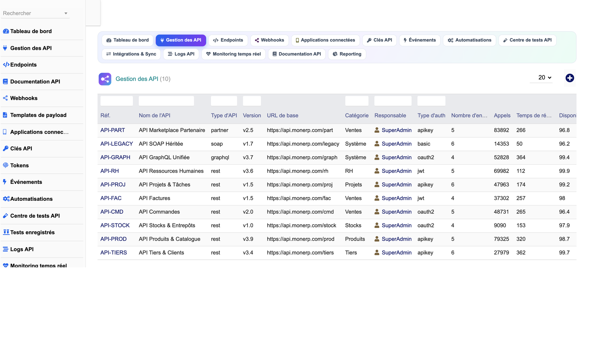Click the Documentation API sidebar book icon
Screen dimensions: 589x364
tap(5, 82)
